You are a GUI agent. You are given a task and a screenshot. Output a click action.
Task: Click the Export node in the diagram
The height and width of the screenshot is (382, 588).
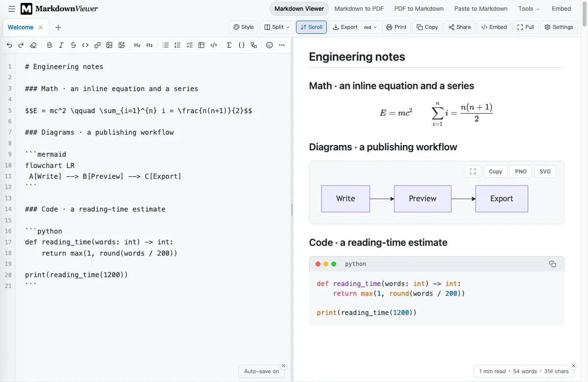click(x=502, y=198)
